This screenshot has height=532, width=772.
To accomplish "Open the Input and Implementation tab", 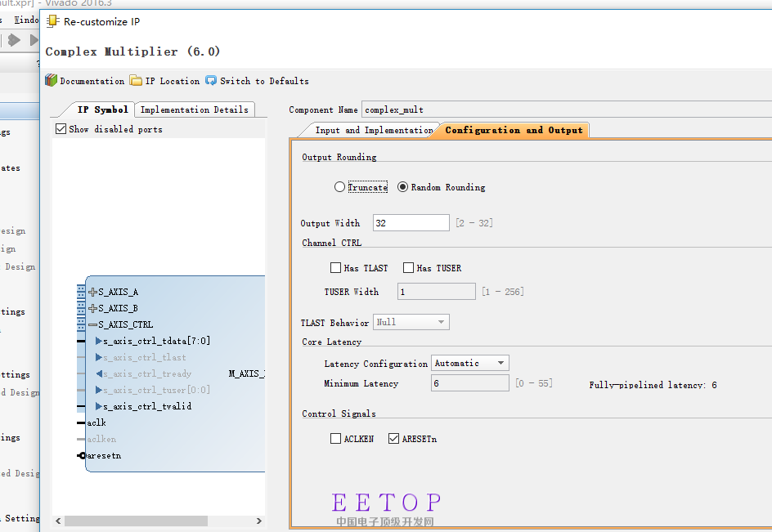I will pos(375,131).
